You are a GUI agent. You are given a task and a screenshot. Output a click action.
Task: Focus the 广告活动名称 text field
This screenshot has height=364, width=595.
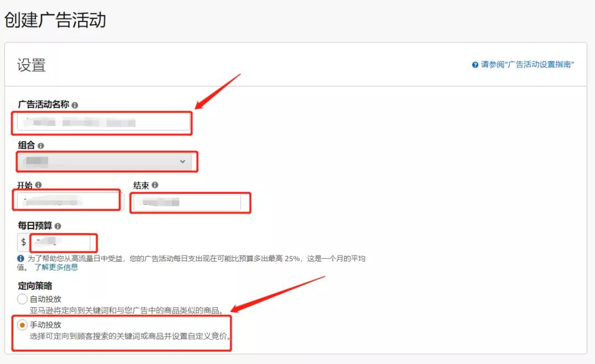pos(103,122)
